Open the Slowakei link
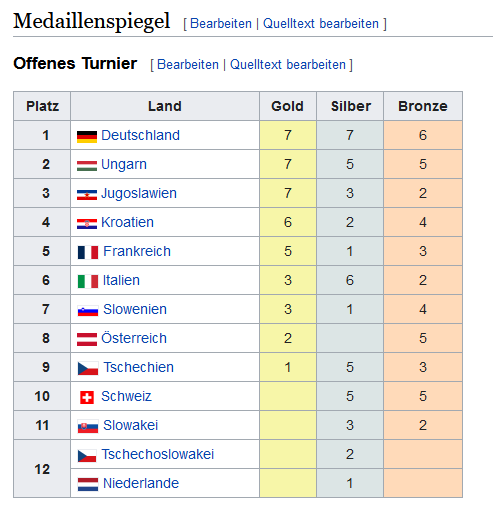 (130, 425)
